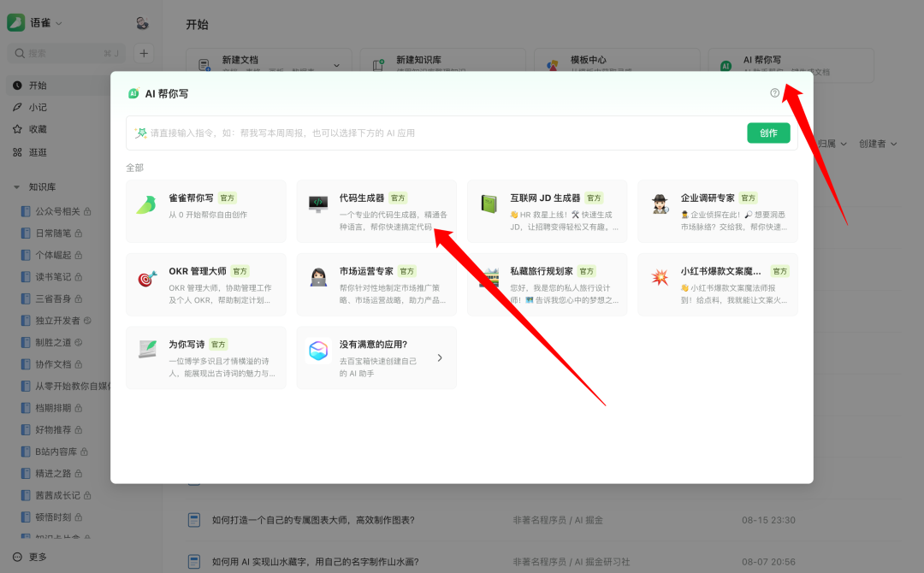Click the chevron on 没有满意的应用 card
Screen dimensions: 924x573
[x=440, y=358]
